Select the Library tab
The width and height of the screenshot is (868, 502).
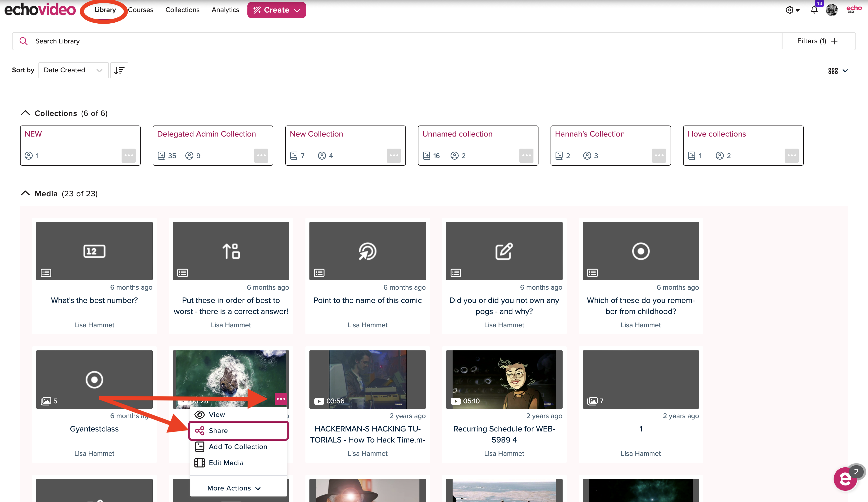pyautogui.click(x=106, y=10)
